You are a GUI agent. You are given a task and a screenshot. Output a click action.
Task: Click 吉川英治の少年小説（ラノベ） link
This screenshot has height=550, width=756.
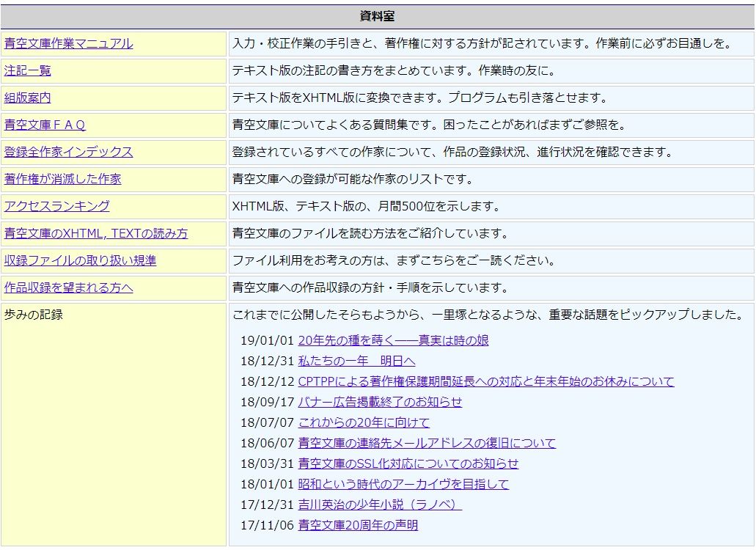click(380, 505)
